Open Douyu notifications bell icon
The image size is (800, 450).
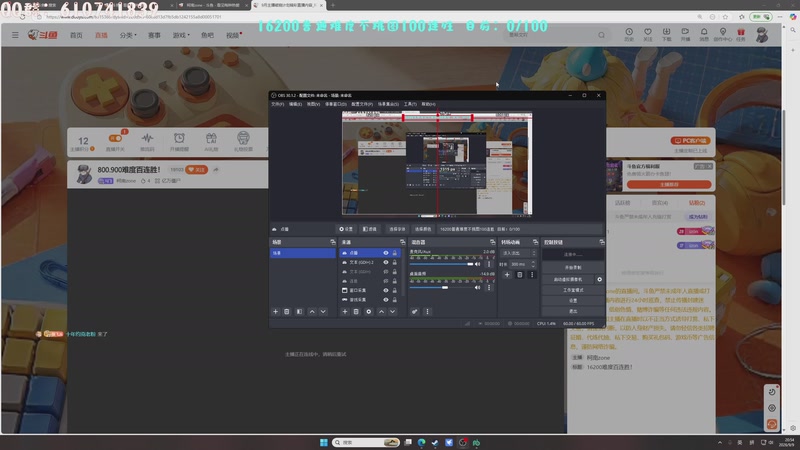tap(704, 34)
